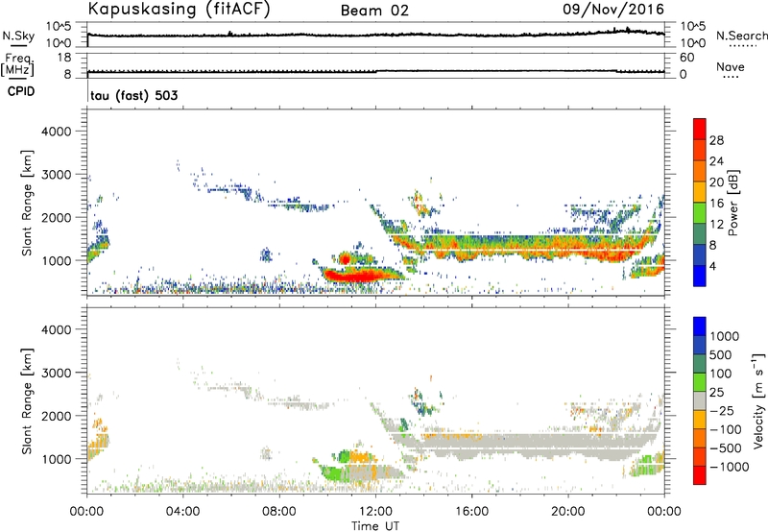Click the "N.Sky" legend label
This screenshot has height=532, width=768.
[18, 36]
